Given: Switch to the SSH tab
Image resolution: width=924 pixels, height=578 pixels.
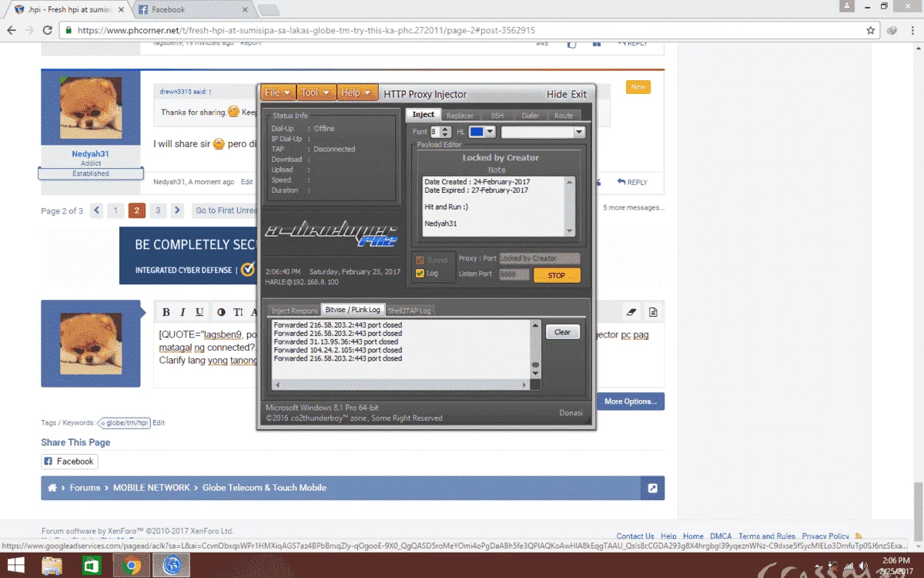Looking at the screenshot, I should 497,116.
